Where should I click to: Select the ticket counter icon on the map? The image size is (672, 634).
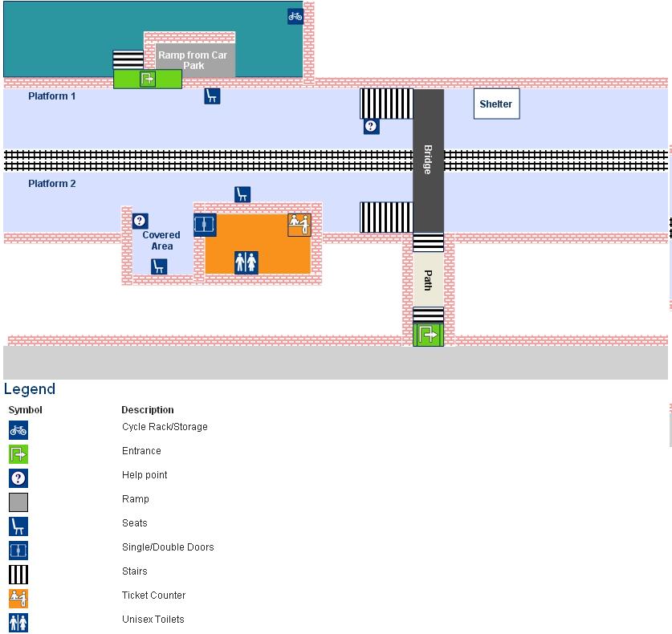click(x=299, y=225)
